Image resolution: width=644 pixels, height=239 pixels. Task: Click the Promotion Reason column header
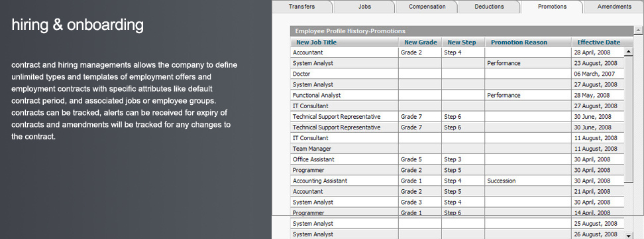point(519,42)
